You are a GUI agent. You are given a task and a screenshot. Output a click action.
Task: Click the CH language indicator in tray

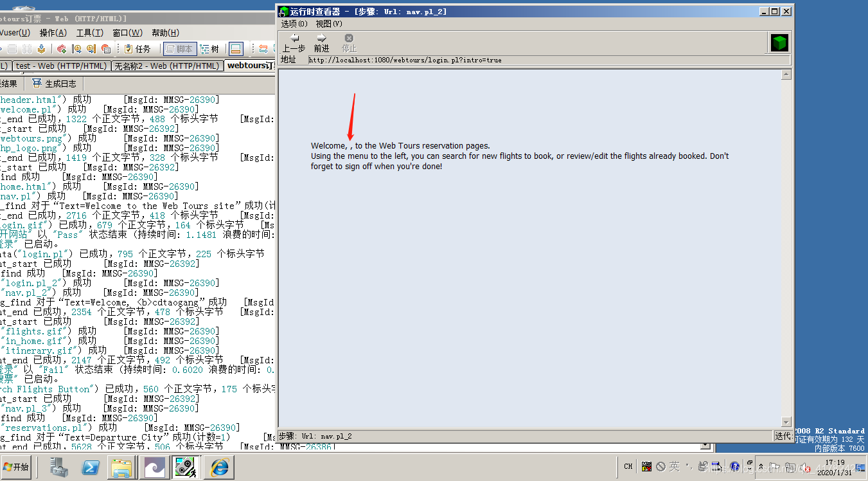[x=628, y=467]
